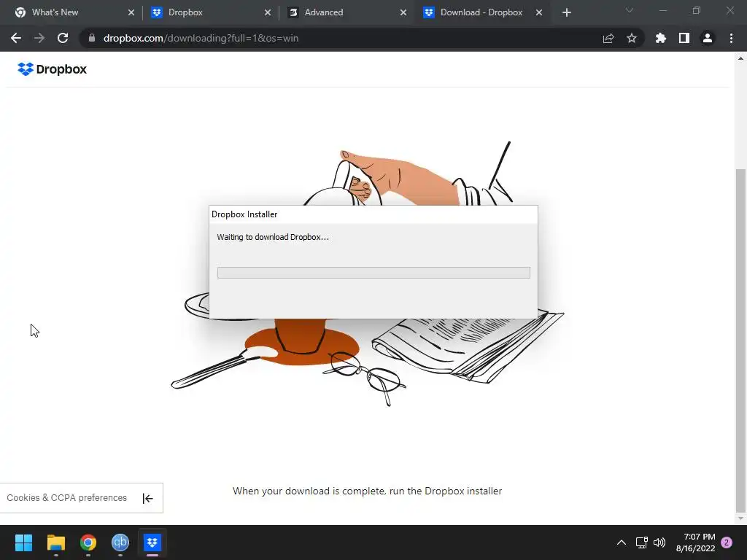This screenshot has width=747, height=560.
Task: Click the page's vertical scrollbar thumb
Action: (740, 340)
